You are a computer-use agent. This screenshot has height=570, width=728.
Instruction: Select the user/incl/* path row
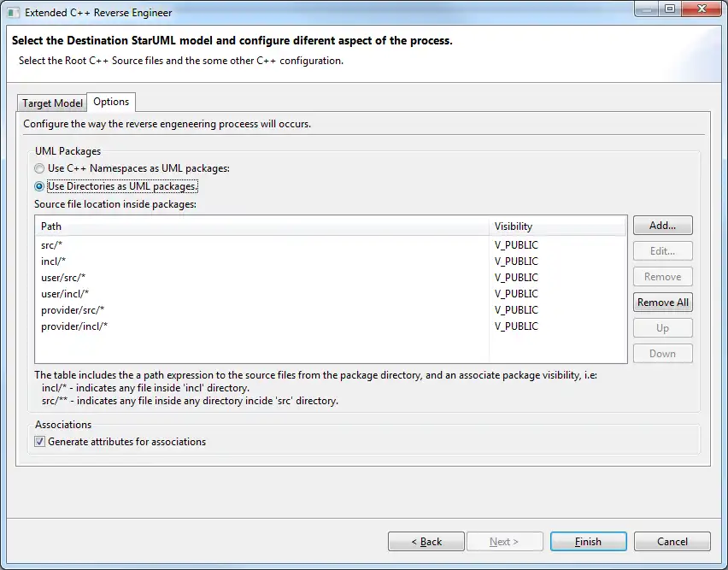point(331,294)
